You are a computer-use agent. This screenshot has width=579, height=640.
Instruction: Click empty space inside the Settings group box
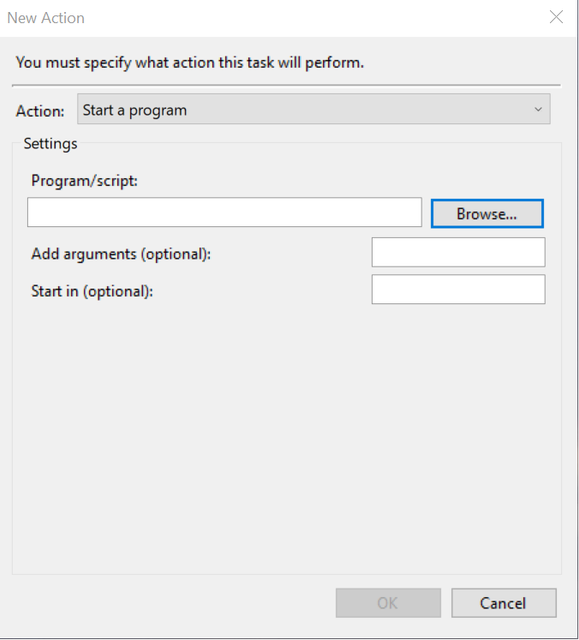[x=286, y=429]
